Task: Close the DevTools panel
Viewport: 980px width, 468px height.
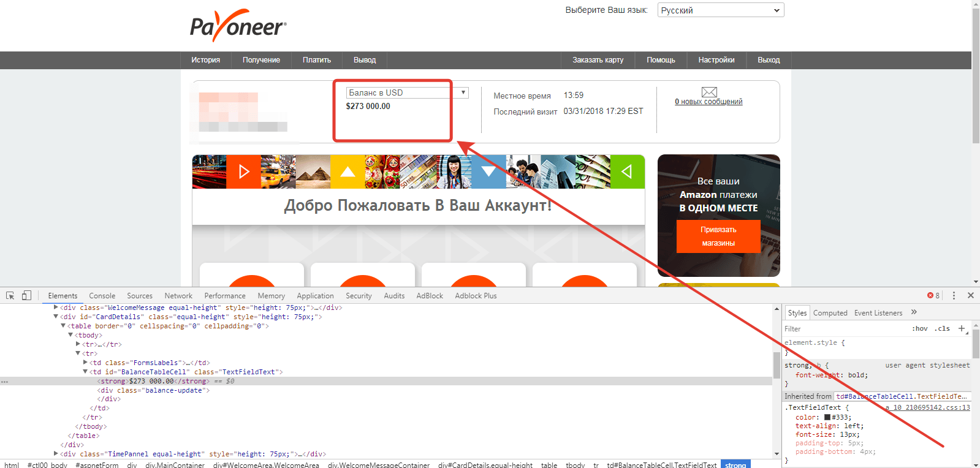Action: click(971, 295)
